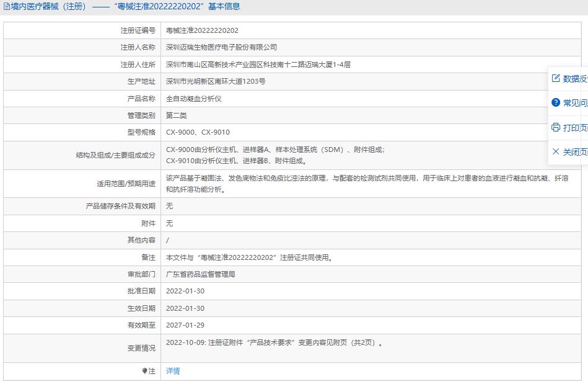The image size is (588, 384).
Task: Click the 审批部门 label
Action: coord(141,274)
